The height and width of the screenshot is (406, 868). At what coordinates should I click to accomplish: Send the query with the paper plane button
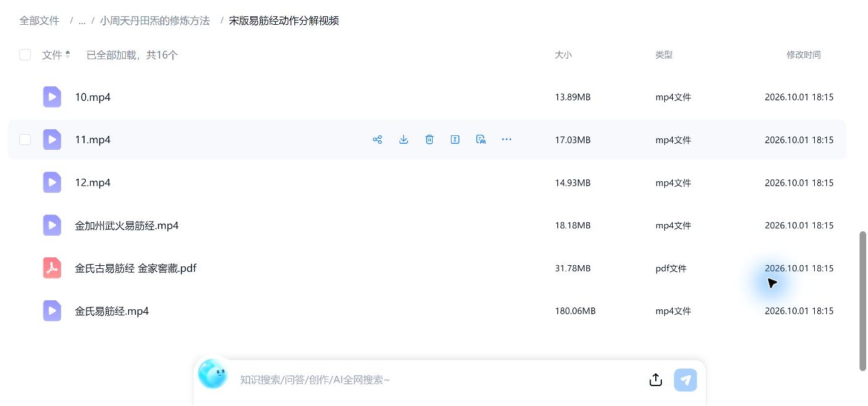pyautogui.click(x=685, y=380)
